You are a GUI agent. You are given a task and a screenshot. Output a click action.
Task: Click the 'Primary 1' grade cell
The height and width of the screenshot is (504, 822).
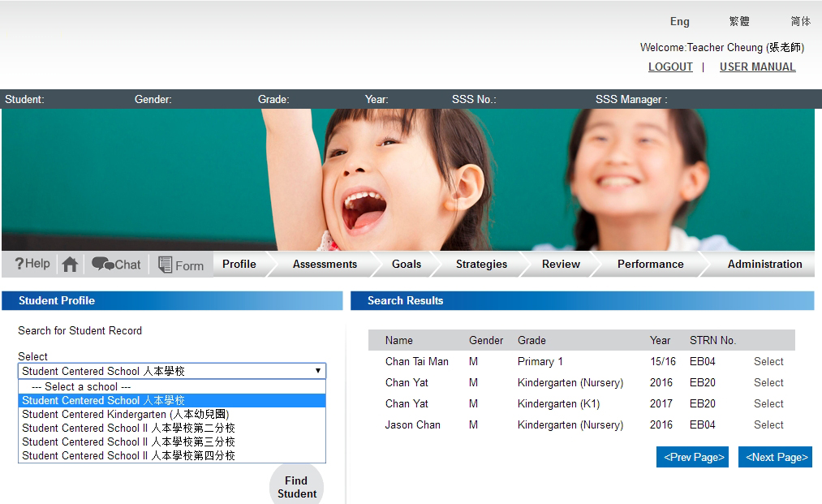[x=540, y=361]
